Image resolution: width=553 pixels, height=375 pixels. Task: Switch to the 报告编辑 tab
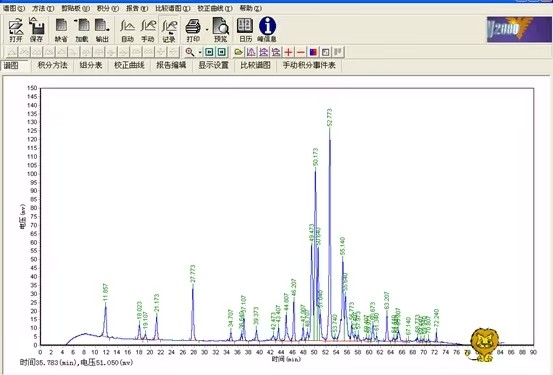(171, 65)
